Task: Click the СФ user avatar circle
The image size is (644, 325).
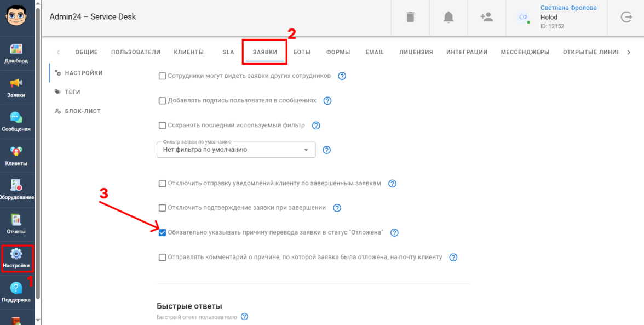Action: point(524,17)
